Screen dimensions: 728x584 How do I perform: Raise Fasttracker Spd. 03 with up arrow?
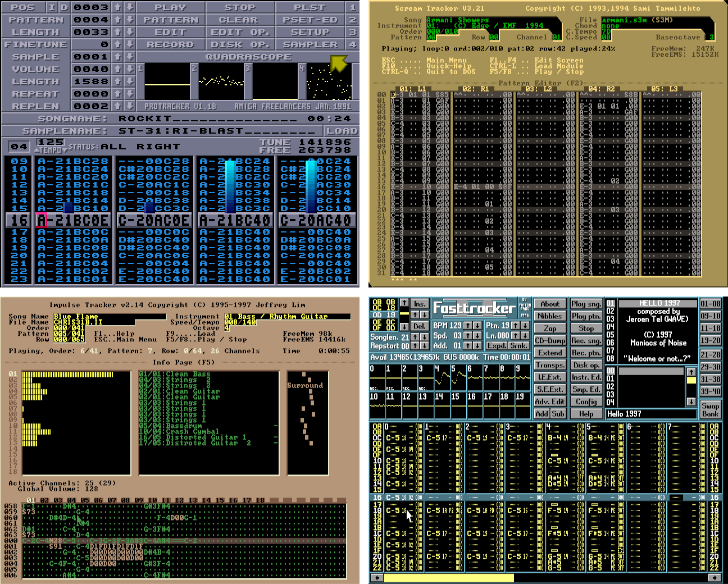[x=468, y=336]
